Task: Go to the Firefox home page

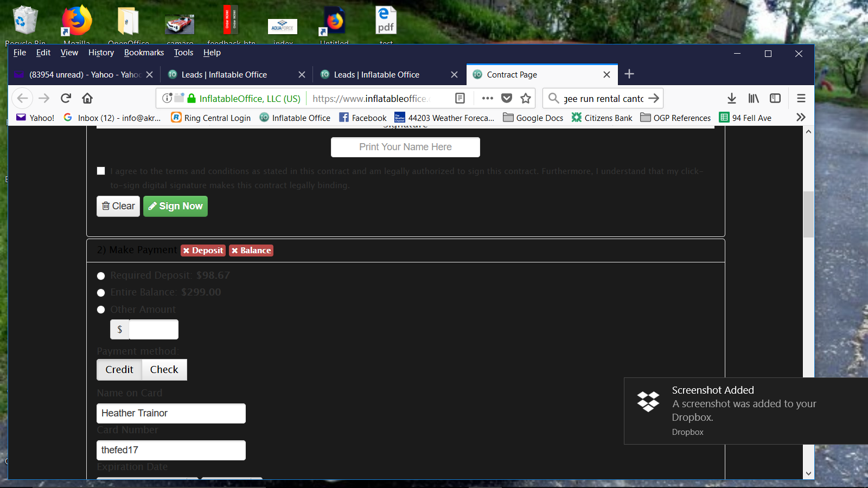Action: click(x=87, y=98)
